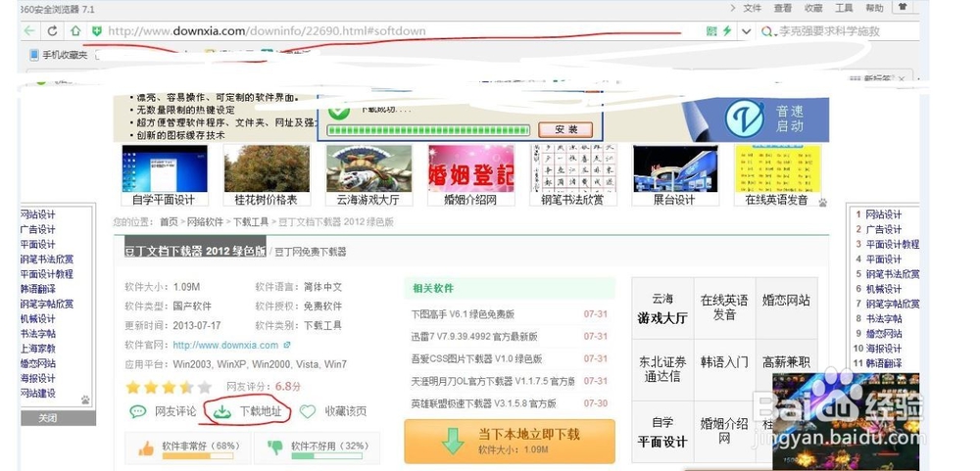The image size is (980, 471).
Task: Open the http://www.downxia.com official site link
Action: (225, 345)
